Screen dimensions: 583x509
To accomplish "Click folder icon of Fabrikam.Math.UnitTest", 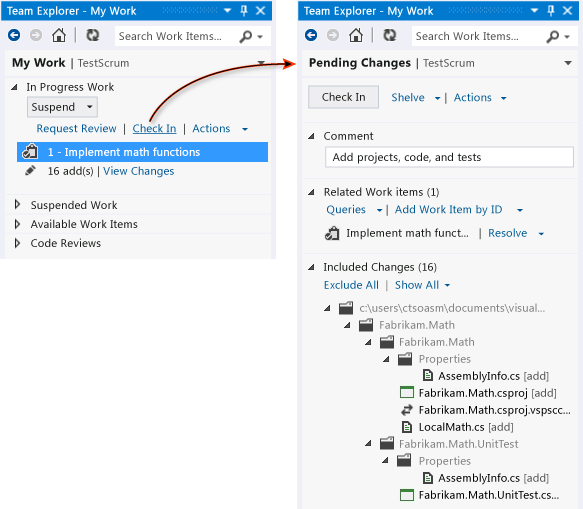I will 387,444.
